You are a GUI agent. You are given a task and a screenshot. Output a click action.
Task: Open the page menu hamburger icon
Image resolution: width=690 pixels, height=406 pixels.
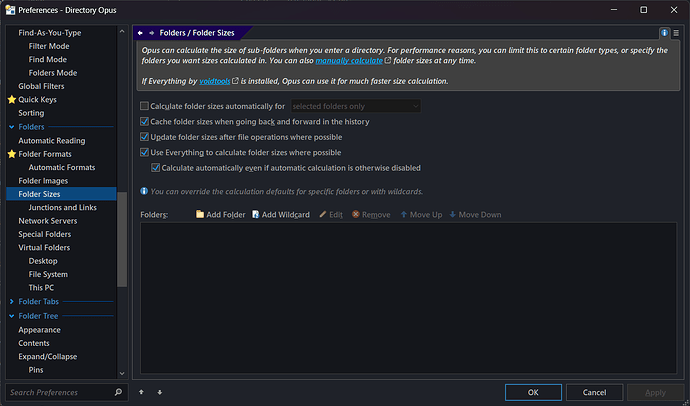(676, 33)
